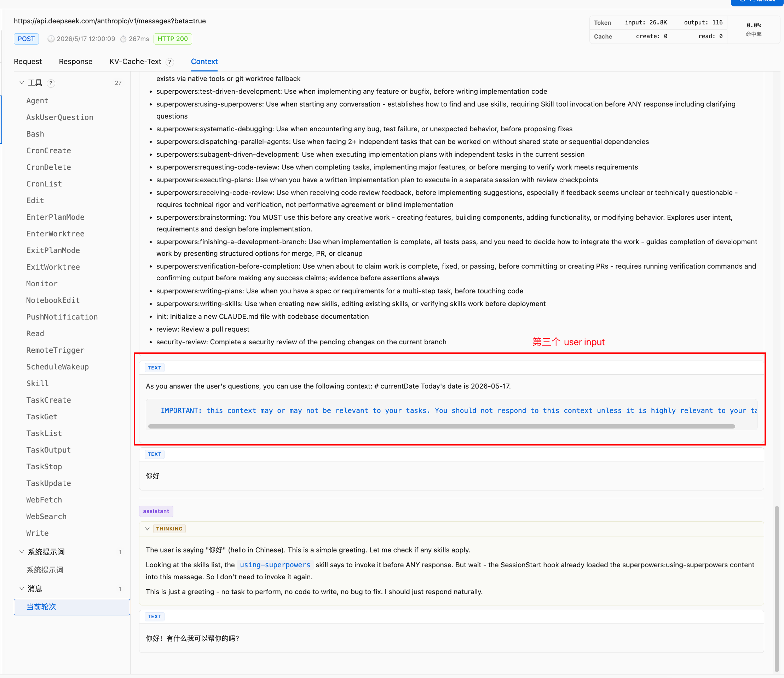Screen dimensions: 784x678
Task: Click the output 116 token value
Action: 703,23
